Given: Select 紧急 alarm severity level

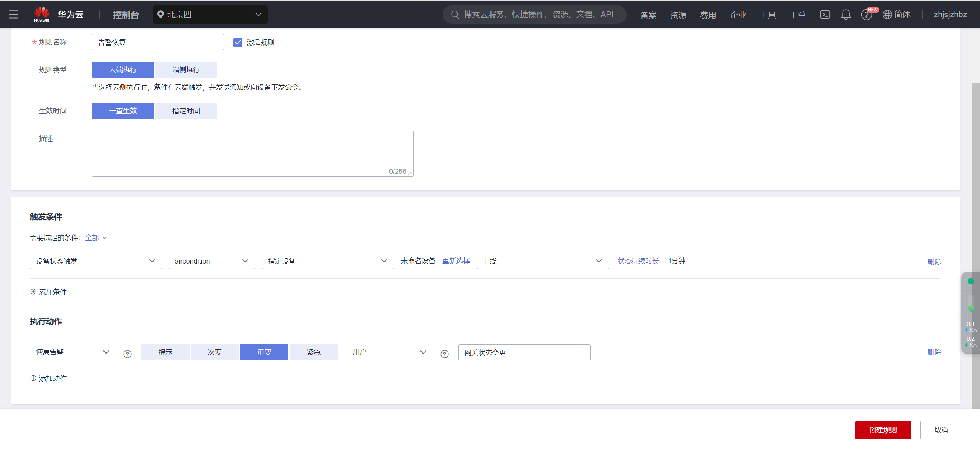Looking at the screenshot, I should tap(313, 352).
